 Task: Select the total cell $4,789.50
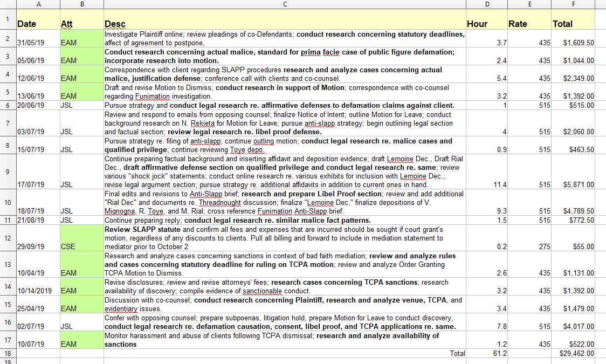click(573, 202)
